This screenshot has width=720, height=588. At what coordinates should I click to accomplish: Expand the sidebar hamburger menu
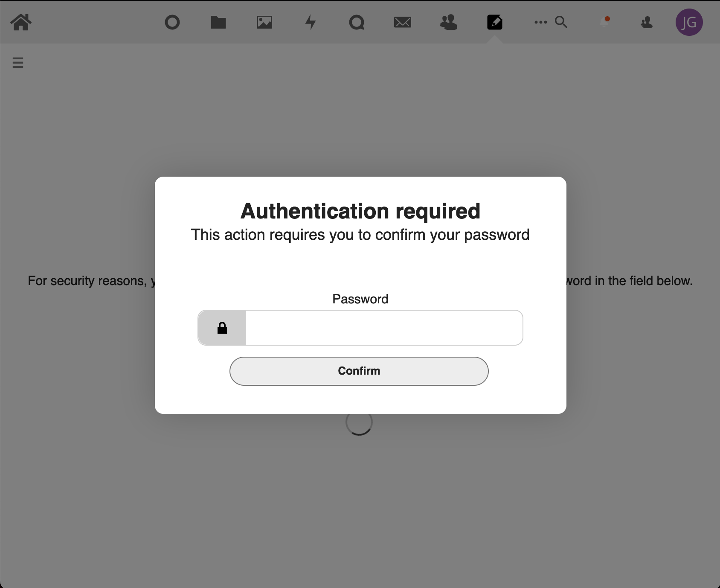[18, 63]
